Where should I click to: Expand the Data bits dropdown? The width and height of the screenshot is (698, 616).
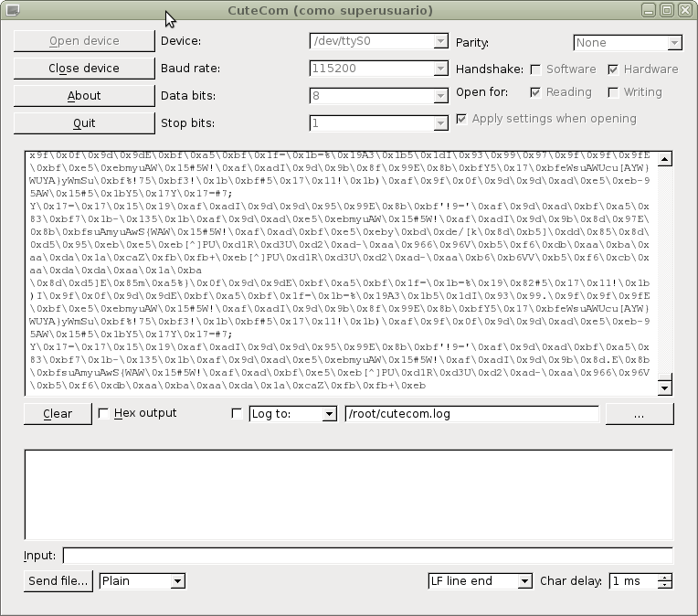click(x=440, y=96)
